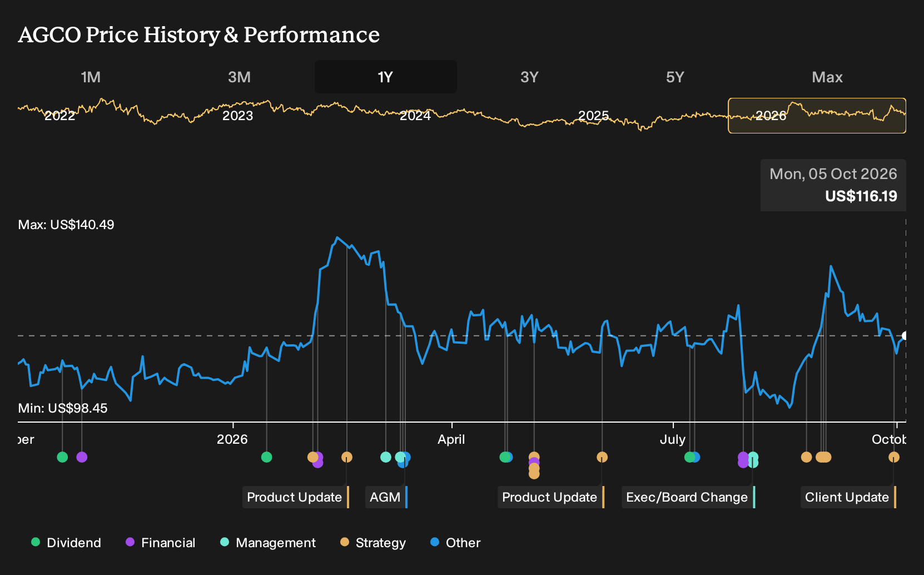Toggle the Strategy legend filter

pos(373,543)
